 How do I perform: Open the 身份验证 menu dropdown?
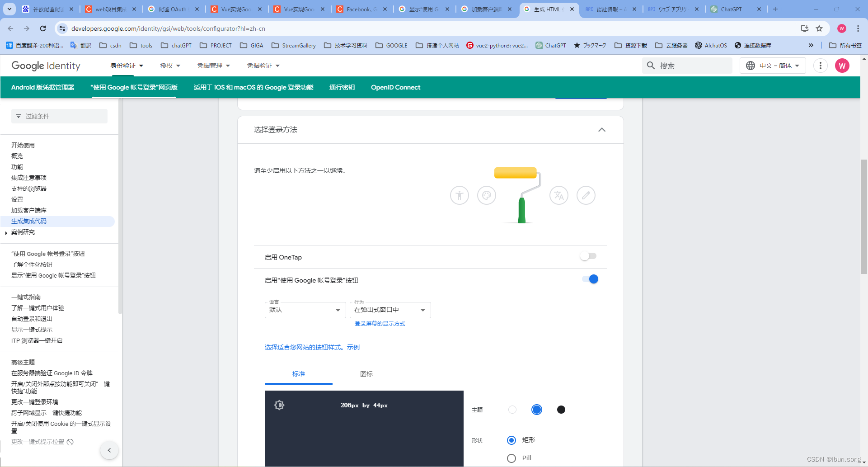[127, 66]
